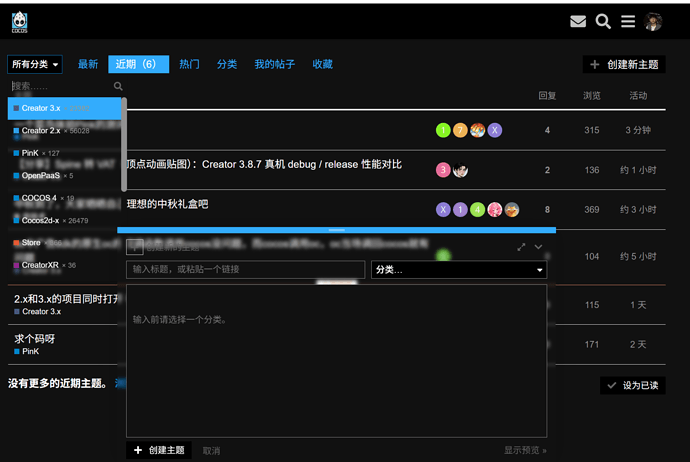The height and width of the screenshot is (462, 690).
Task: Click green avatar '4' in 中秋礼盒 row
Action: [477, 209]
